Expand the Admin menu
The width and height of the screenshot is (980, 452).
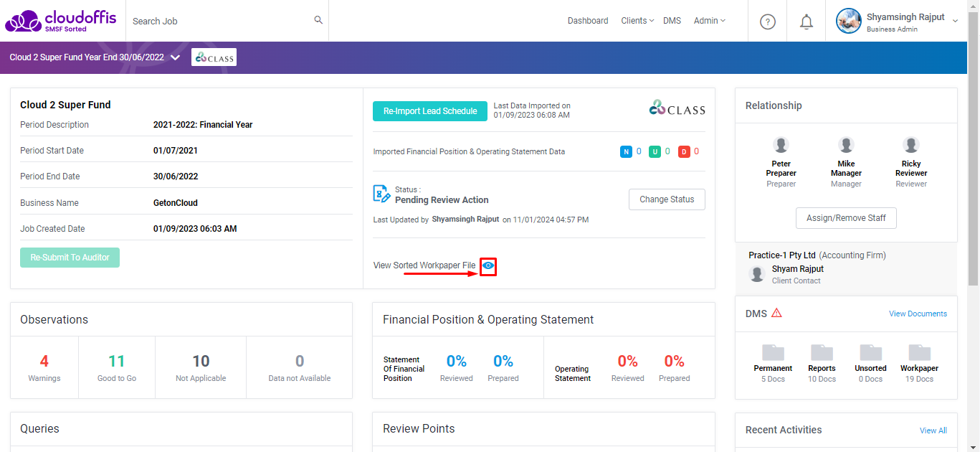click(709, 21)
